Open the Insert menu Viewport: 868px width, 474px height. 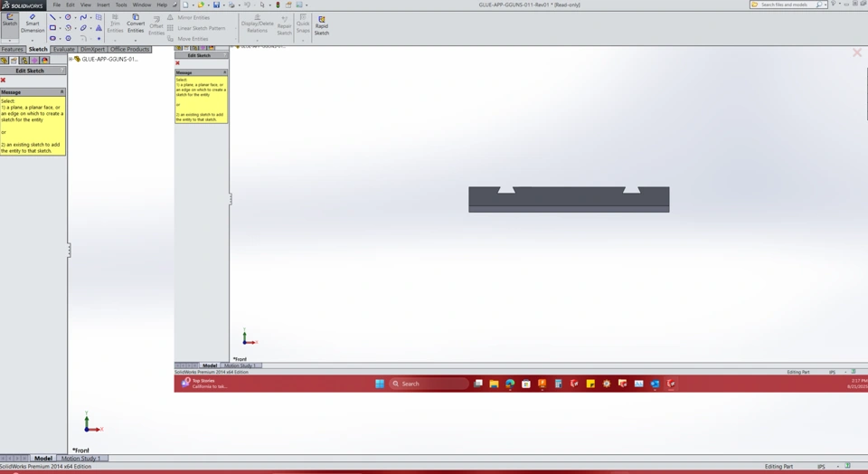(103, 5)
